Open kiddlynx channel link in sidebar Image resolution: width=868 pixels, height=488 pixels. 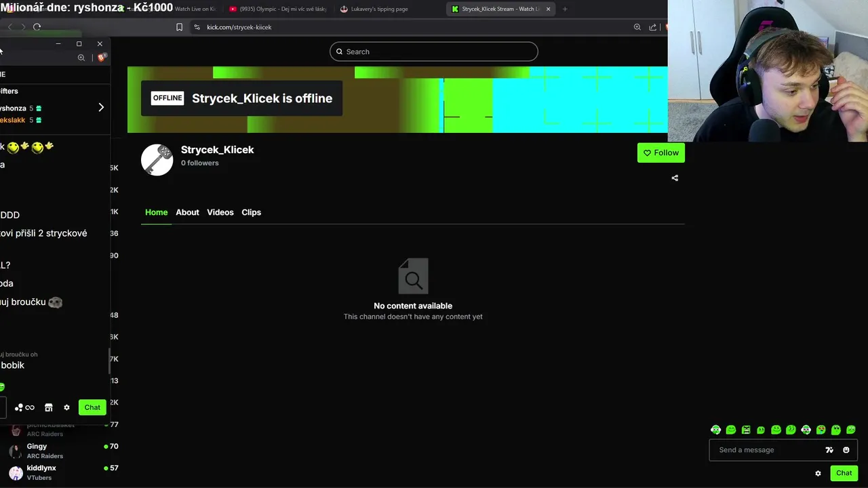(41, 468)
